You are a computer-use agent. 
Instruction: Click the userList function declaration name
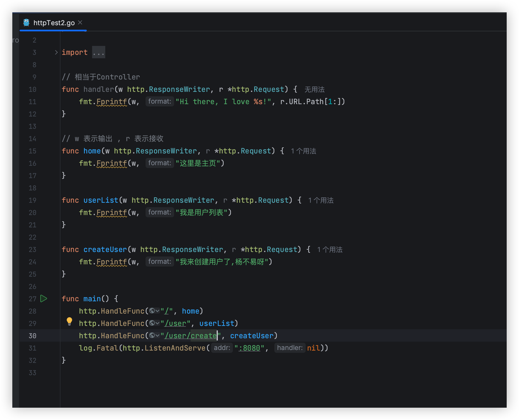(101, 200)
